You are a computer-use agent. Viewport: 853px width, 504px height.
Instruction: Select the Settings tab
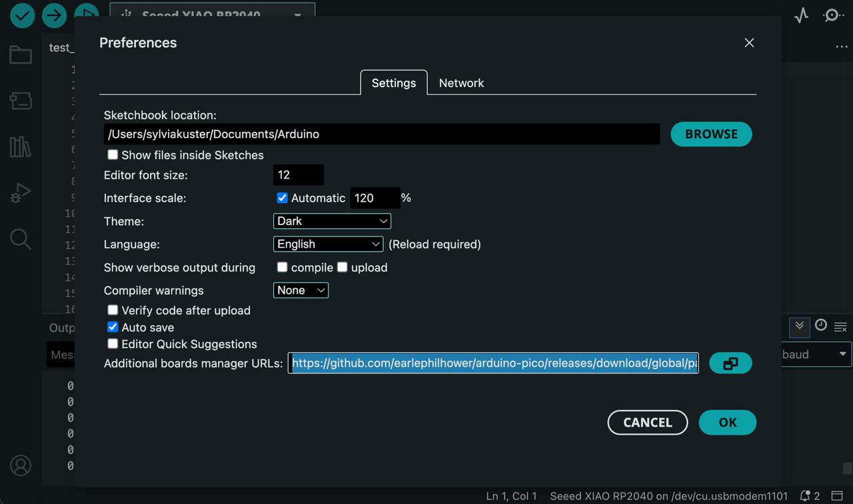(x=393, y=83)
